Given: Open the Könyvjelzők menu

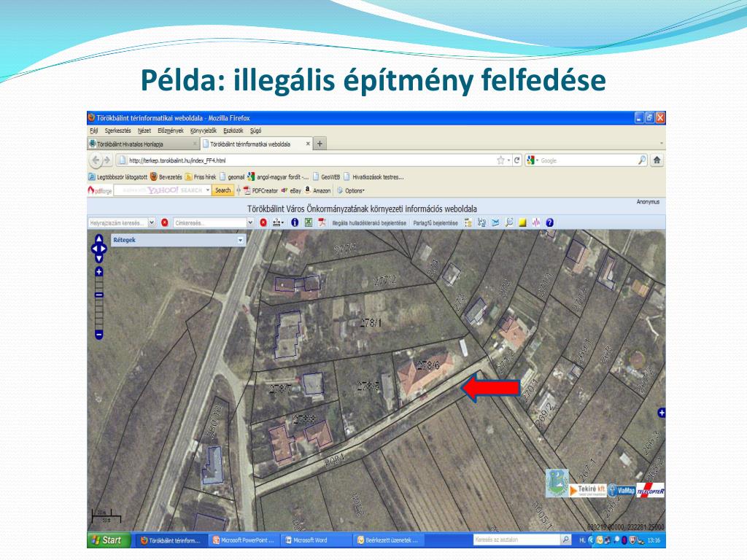Looking at the screenshot, I should [204, 131].
